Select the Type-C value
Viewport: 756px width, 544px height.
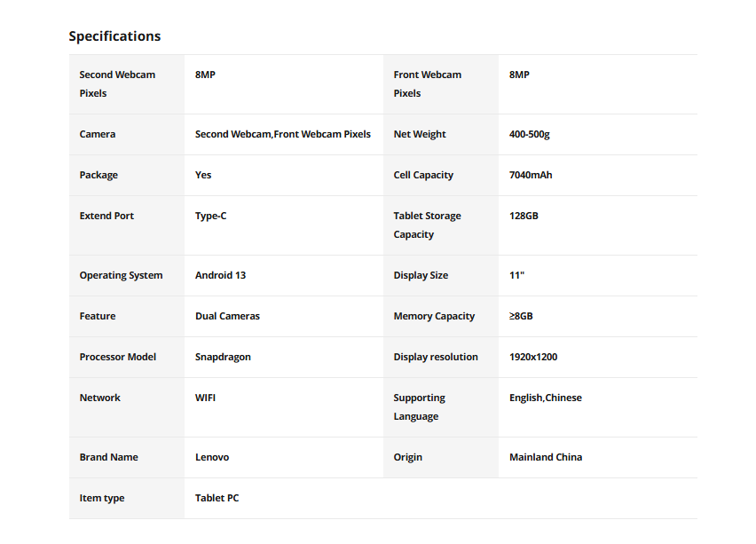(210, 216)
